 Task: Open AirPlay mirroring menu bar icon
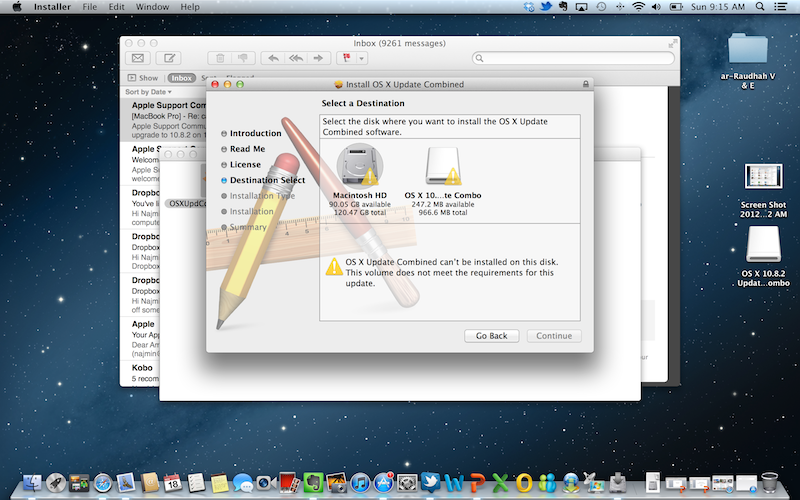(x=582, y=7)
